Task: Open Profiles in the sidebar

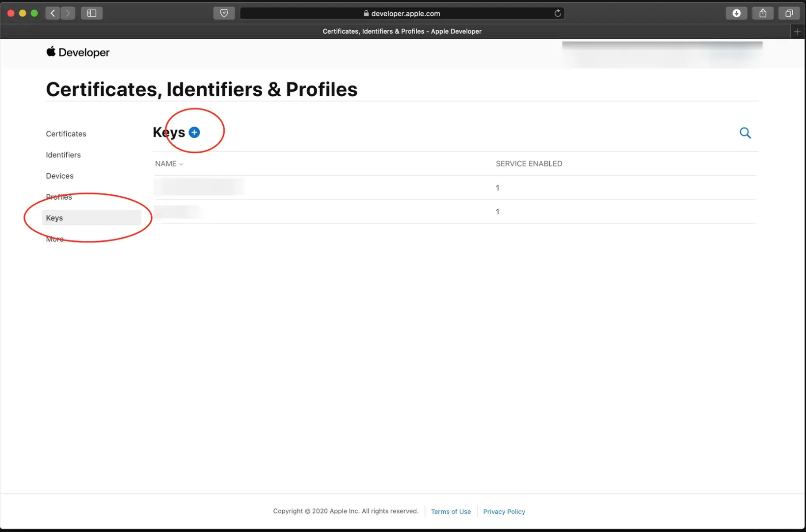Action: click(x=59, y=197)
